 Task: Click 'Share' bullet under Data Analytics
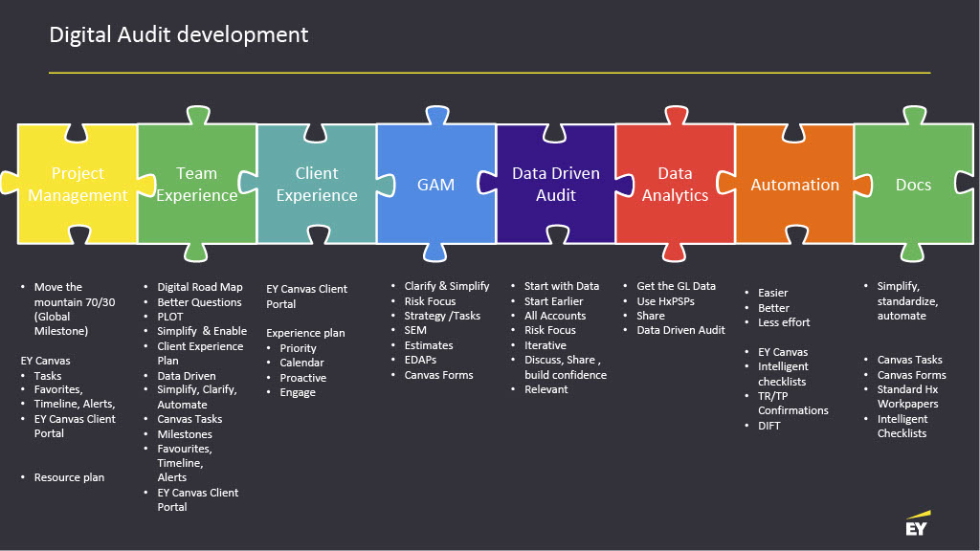click(650, 316)
